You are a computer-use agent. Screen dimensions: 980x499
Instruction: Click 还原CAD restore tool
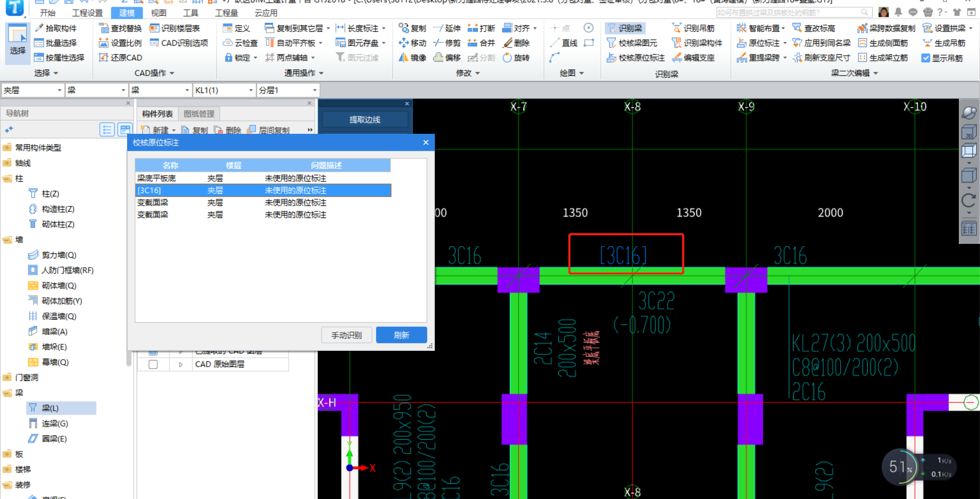pos(120,58)
